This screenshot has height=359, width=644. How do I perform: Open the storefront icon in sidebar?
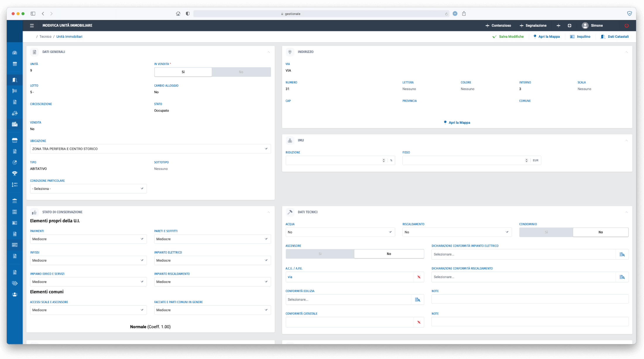click(x=15, y=140)
